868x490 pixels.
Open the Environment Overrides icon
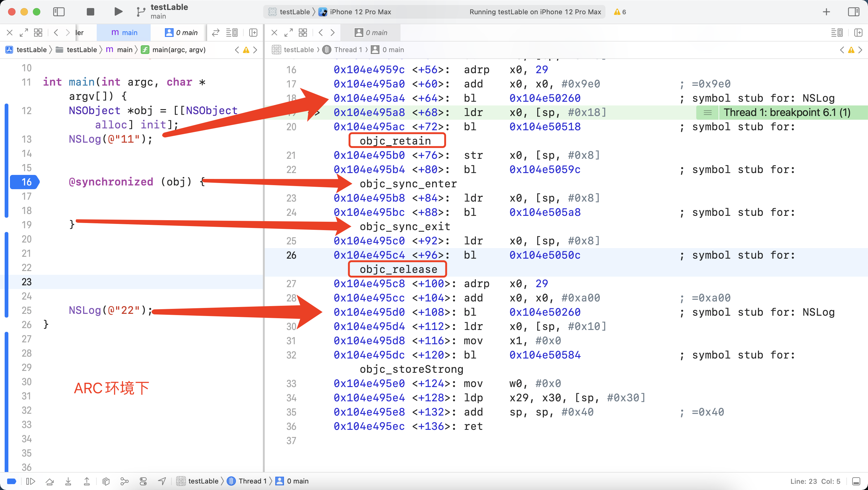[x=143, y=481]
